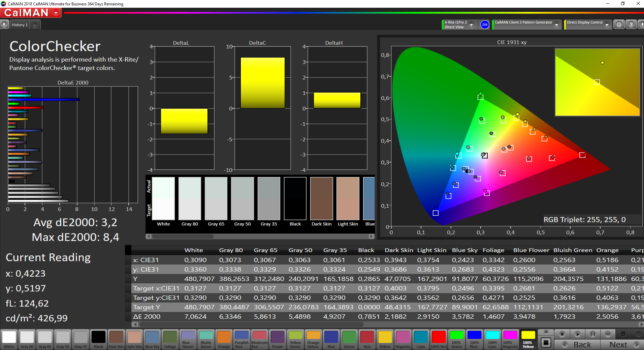Viewport: 644px width, 350px height.
Task: Select the 100% Red patch button
Action: coord(439,339)
